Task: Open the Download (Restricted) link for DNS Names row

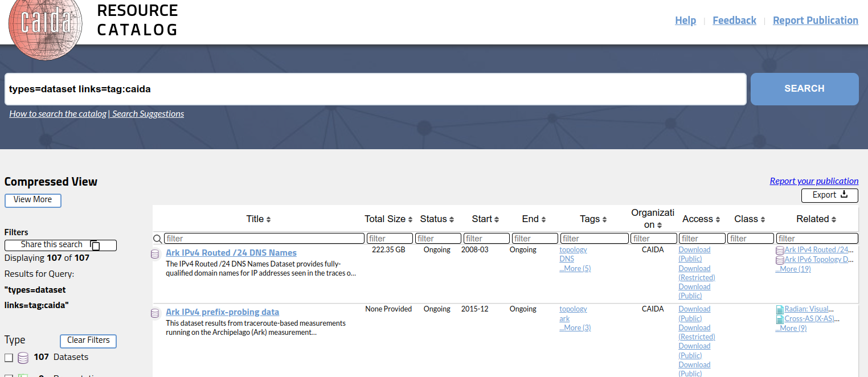Action: [697, 273]
